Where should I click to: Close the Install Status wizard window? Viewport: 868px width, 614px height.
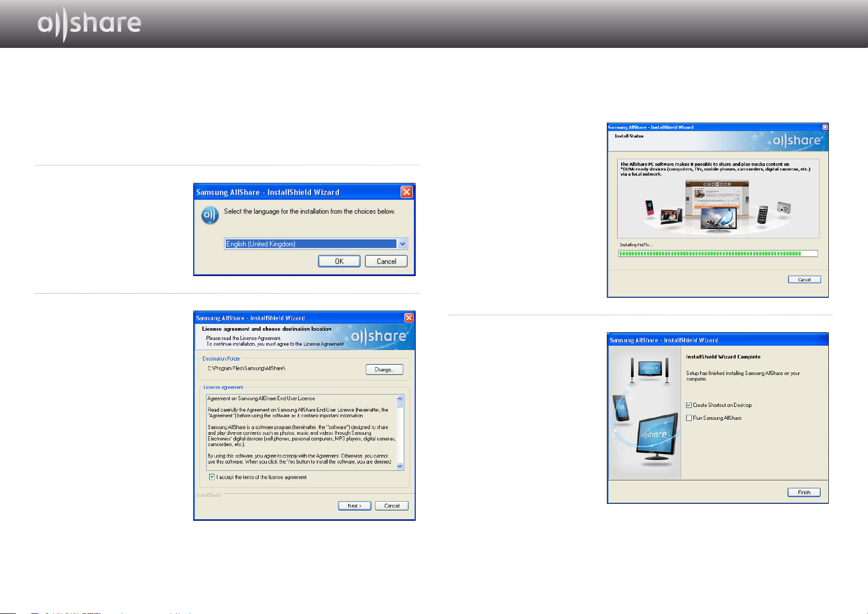825,127
